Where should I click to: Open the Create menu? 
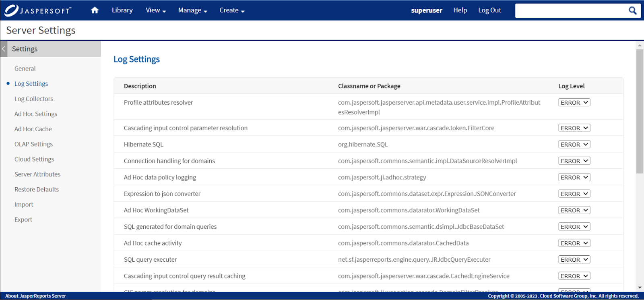pos(232,10)
